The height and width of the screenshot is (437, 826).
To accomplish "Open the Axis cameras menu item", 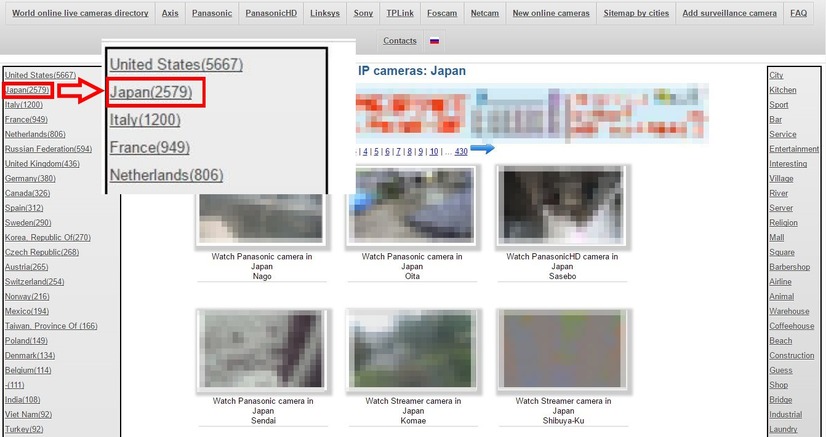I will (170, 13).
